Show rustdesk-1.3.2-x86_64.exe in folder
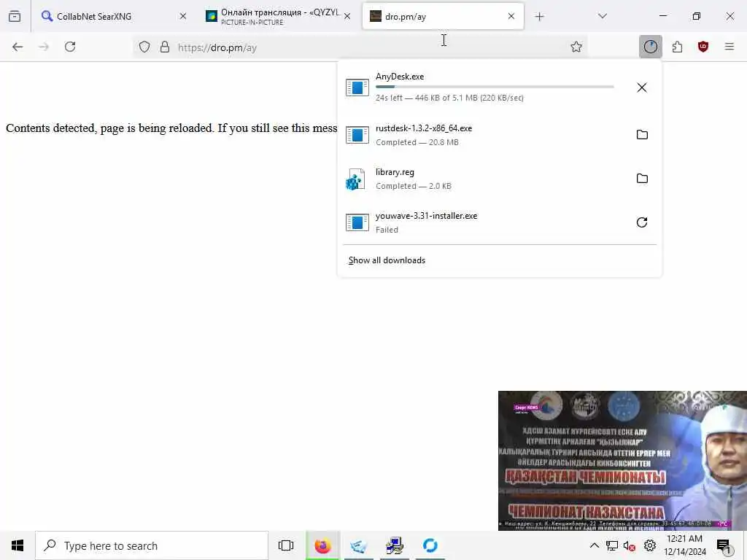The height and width of the screenshot is (560, 747). pos(642,135)
